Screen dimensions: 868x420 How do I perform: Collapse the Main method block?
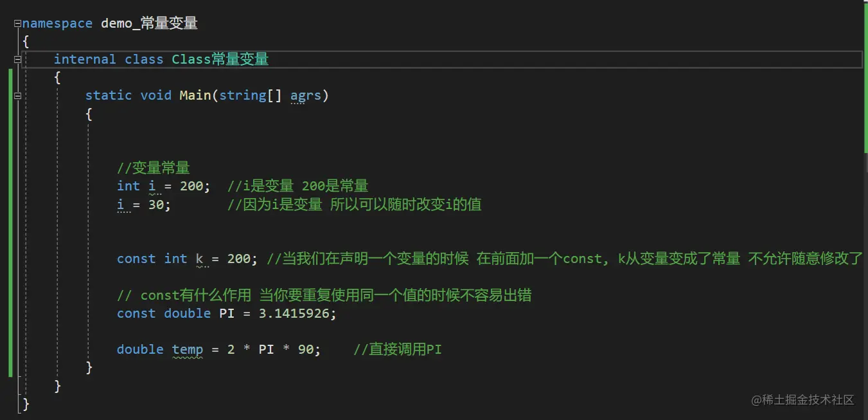17,95
